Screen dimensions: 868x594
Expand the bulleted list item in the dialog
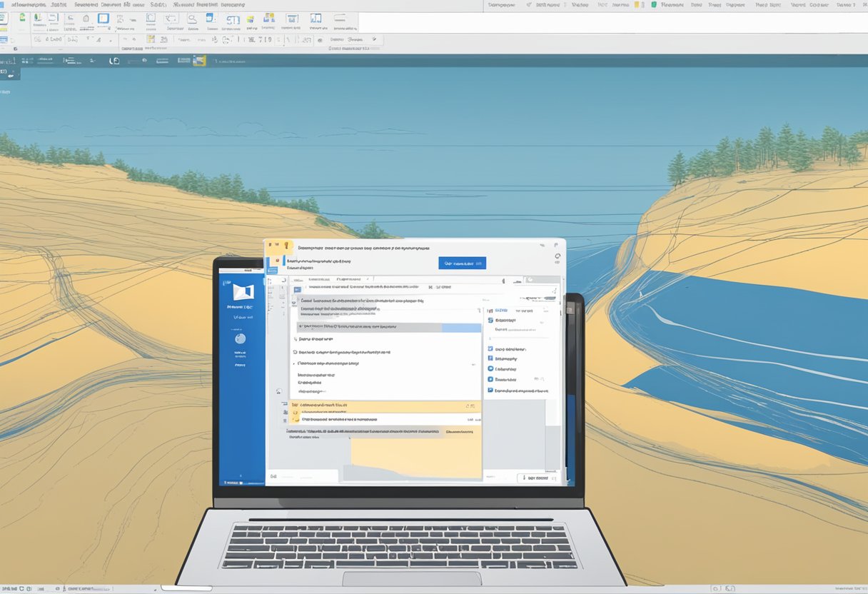(x=296, y=364)
